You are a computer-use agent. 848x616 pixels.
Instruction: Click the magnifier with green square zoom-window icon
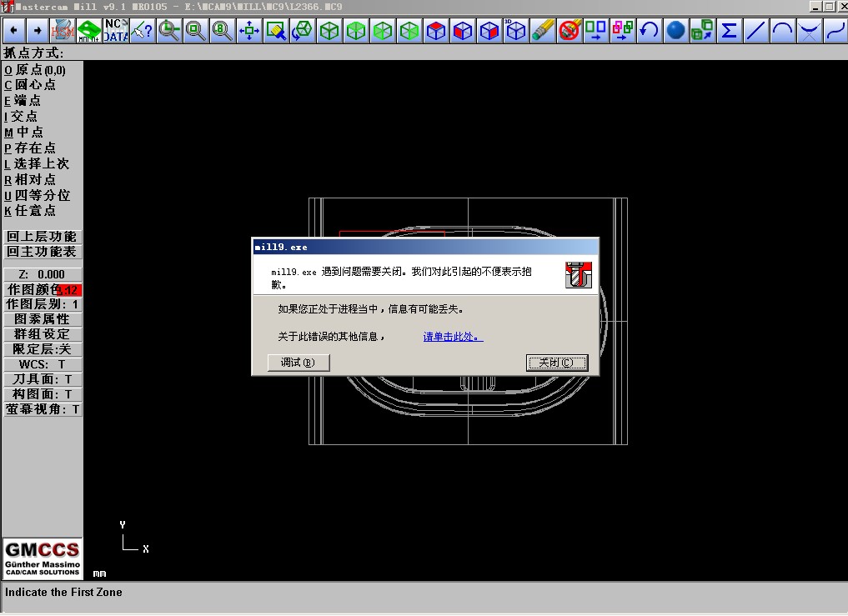pyautogui.click(x=196, y=30)
